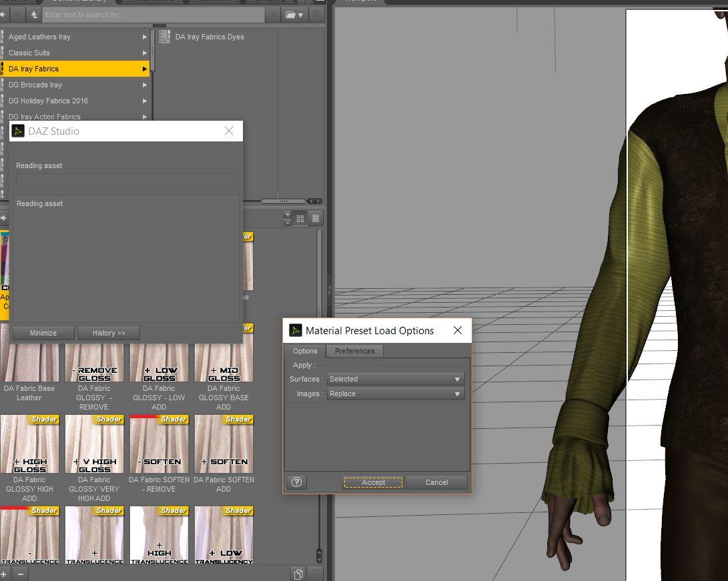Expand DG Holiday Fabrics 2016 arrow

[144, 101]
